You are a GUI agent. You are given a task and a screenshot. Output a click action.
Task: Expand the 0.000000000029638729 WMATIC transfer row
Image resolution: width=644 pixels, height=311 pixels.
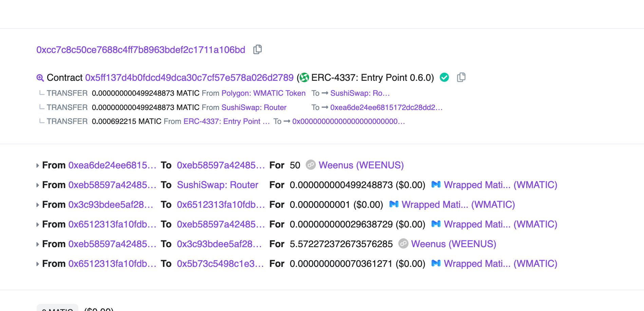click(x=38, y=224)
